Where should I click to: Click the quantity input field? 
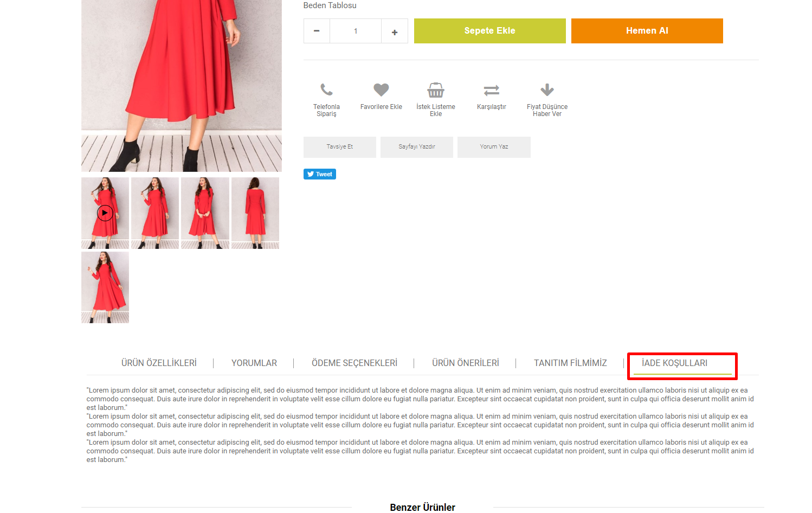click(356, 31)
